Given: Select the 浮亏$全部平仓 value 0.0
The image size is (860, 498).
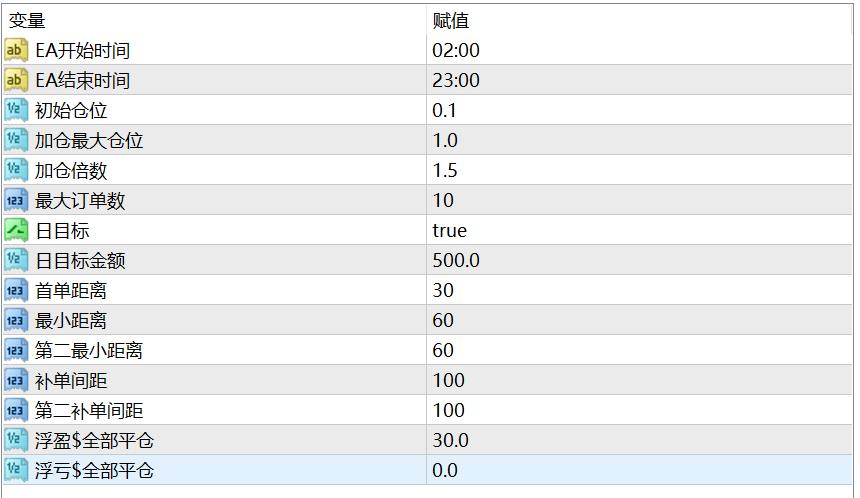Looking at the screenshot, I should (x=445, y=470).
